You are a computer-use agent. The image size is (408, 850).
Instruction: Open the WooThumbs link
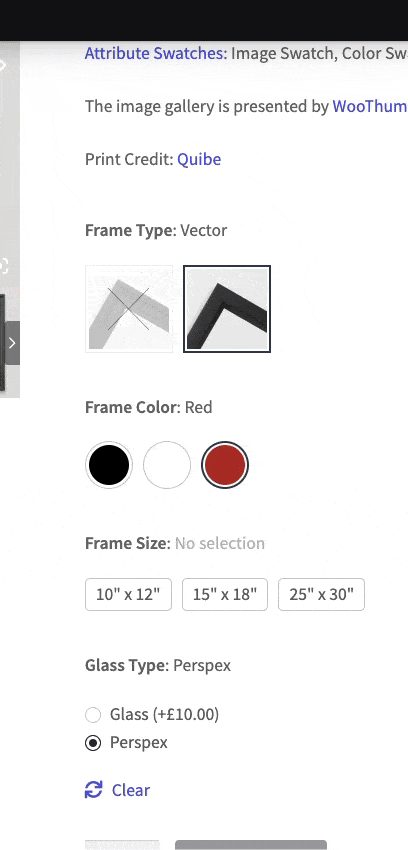pos(370,106)
